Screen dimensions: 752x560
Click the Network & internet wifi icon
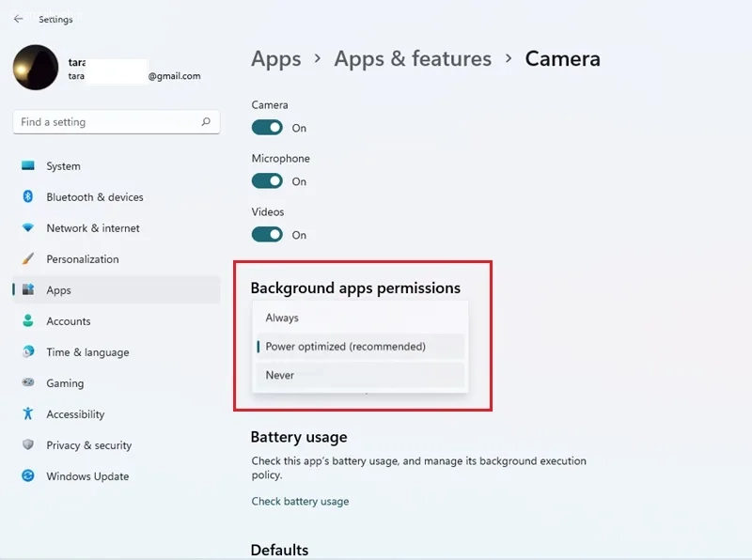[28, 228]
